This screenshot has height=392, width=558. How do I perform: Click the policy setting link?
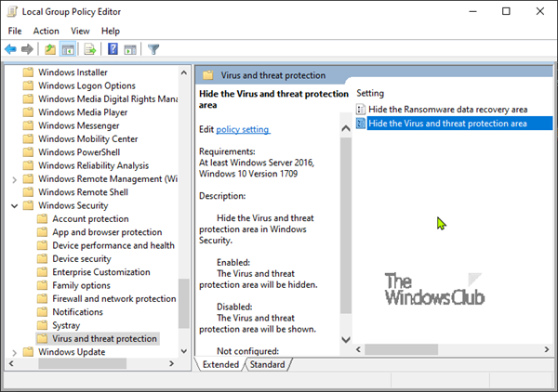[x=243, y=129]
